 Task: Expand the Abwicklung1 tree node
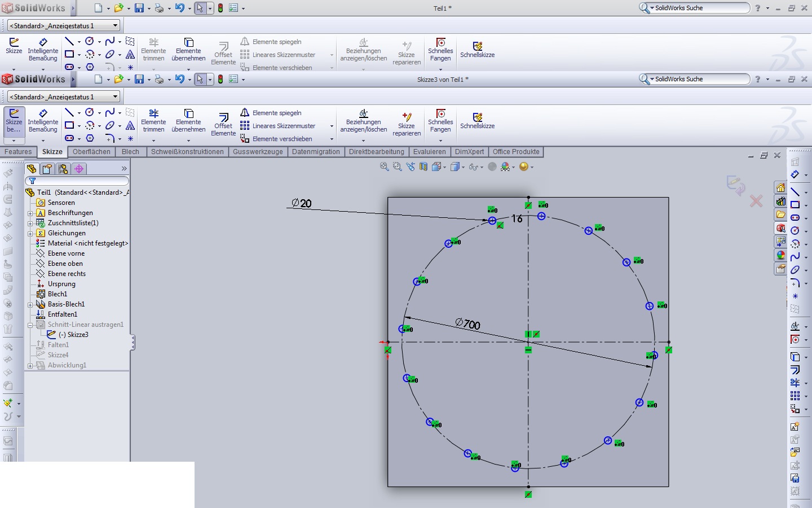pyautogui.click(x=30, y=366)
